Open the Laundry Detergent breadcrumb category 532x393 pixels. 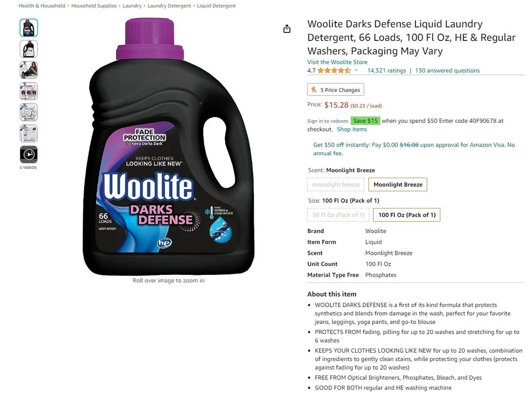pos(169,6)
